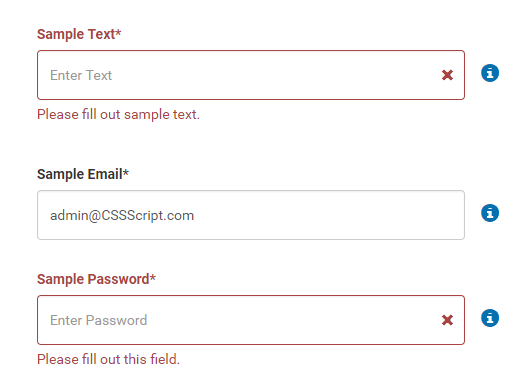The width and height of the screenshot is (527, 392).
Task: Focus the Sample Text input box
Action: (x=251, y=75)
